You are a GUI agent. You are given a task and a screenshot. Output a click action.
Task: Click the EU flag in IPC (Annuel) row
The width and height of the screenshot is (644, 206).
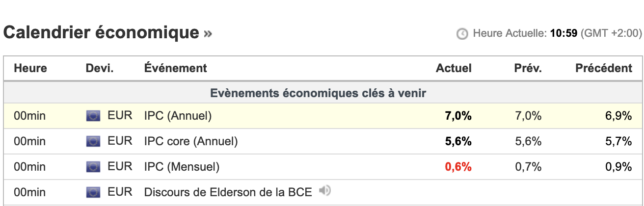pyautogui.click(x=93, y=116)
